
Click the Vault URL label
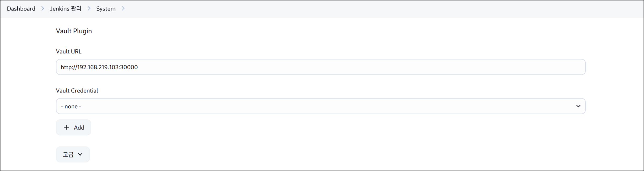(69, 51)
